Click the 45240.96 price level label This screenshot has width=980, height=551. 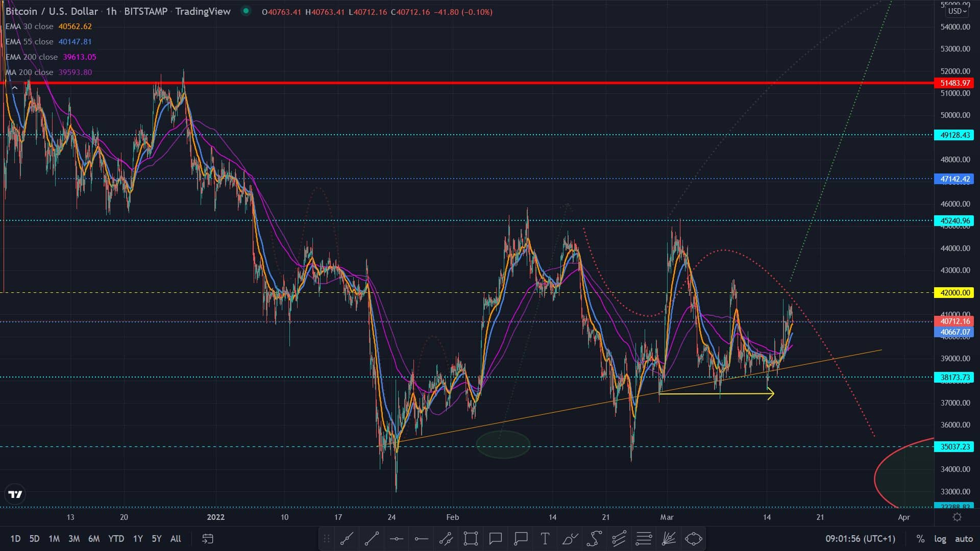click(954, 221)
